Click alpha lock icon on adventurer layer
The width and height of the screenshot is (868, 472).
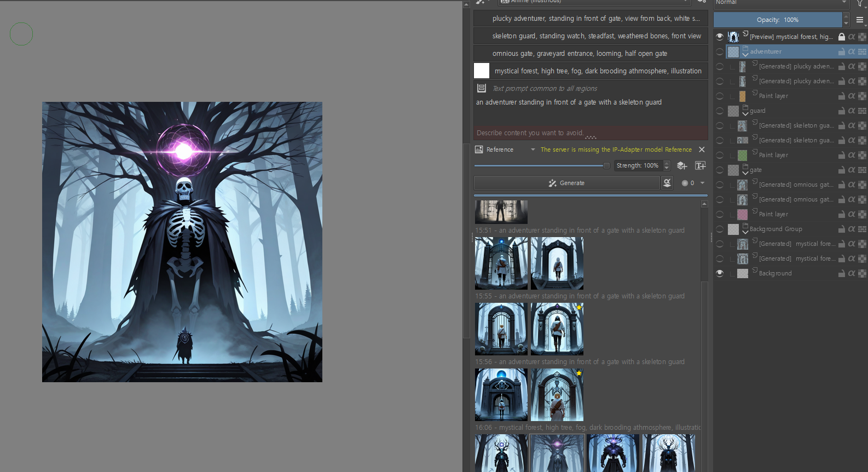click(x=852, y=51)
